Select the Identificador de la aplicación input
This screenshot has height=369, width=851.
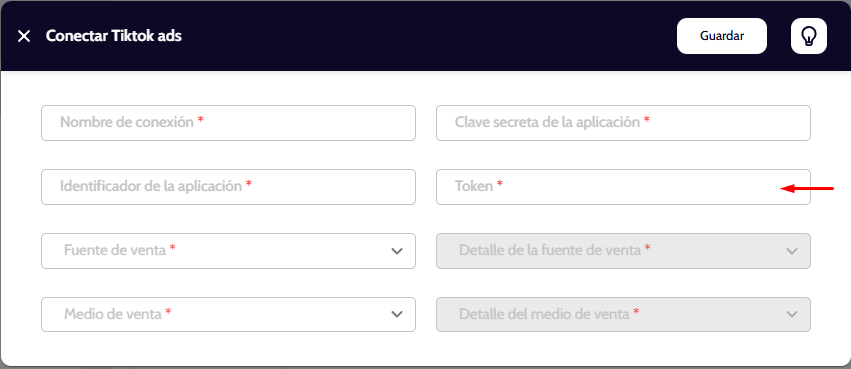(228, 187)
